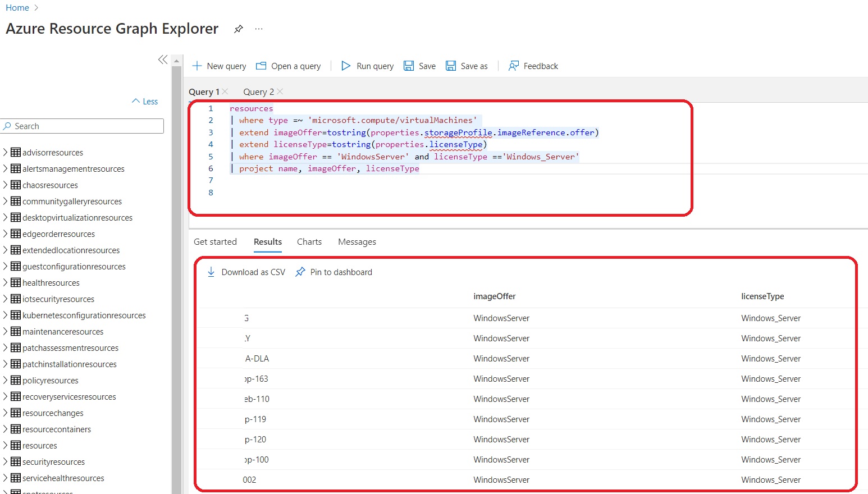Click the Feedback person icon
868x494 pixels.
(513, 66)
